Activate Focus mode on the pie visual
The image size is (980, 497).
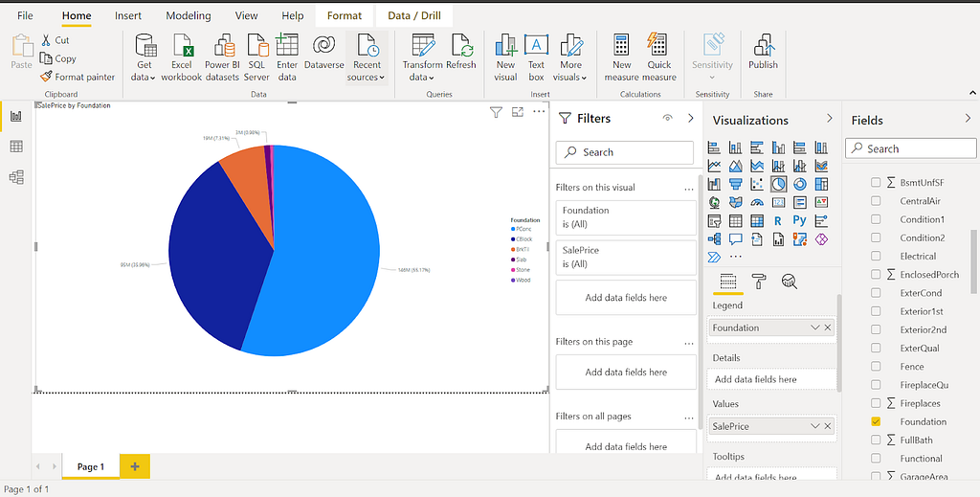[518, 112]
